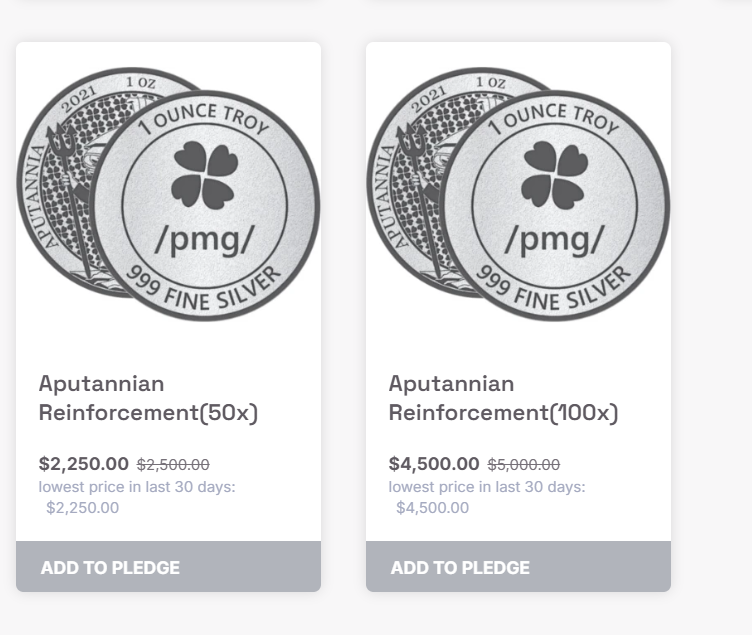Screen dimensions: 752x635
Task: Click "1 OUNCE TROY" engraving on 100x coin
Action: tap(556, 120)
